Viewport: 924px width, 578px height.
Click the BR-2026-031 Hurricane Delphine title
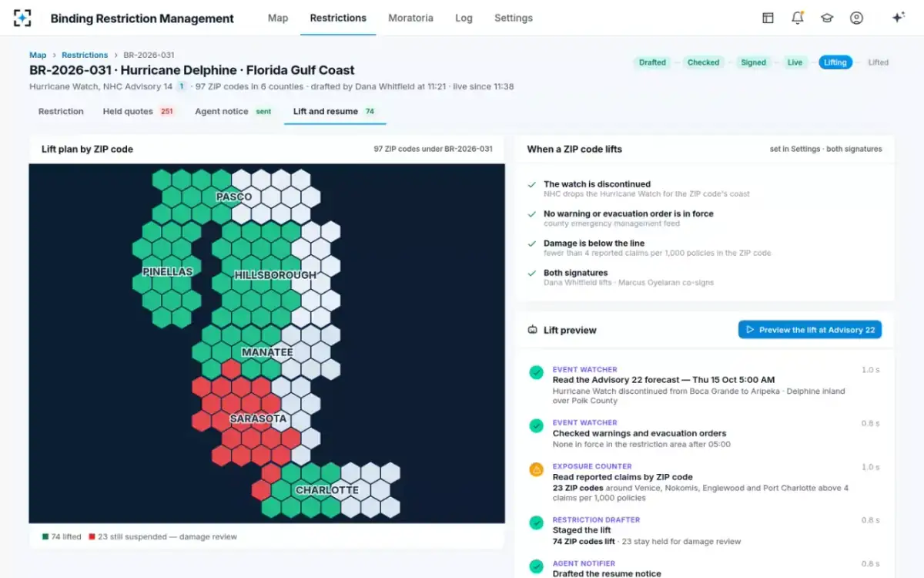pyautogui.click(x=192, y=70)
